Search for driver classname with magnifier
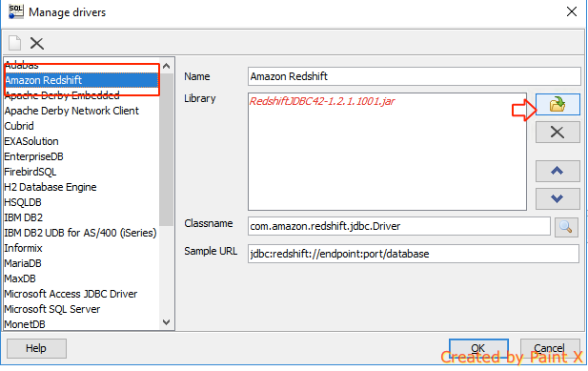 566,227
